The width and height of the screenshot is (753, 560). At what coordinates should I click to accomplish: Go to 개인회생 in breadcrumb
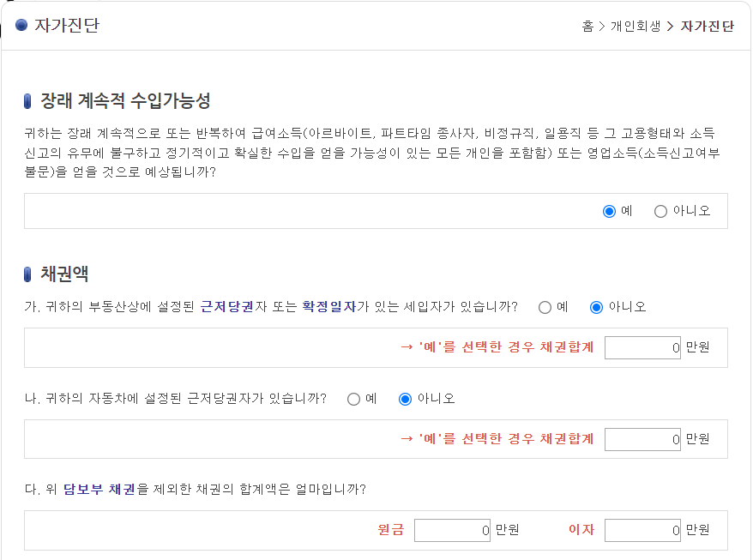coord(636,26)
